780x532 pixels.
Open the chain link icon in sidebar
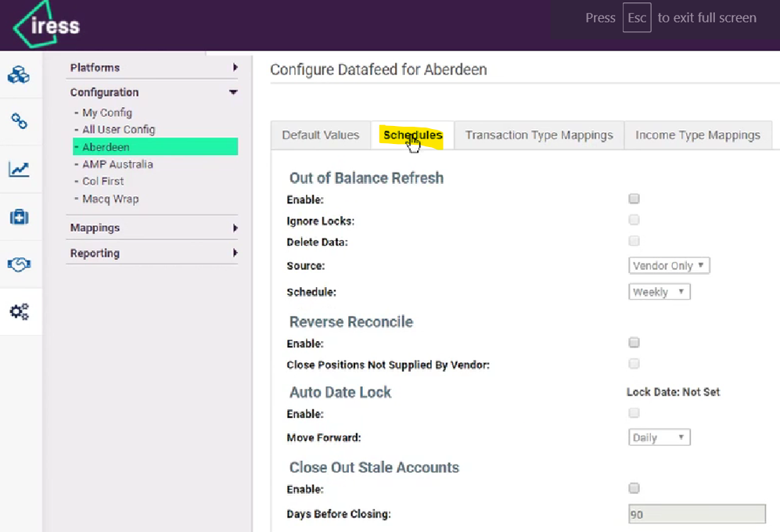19,121
